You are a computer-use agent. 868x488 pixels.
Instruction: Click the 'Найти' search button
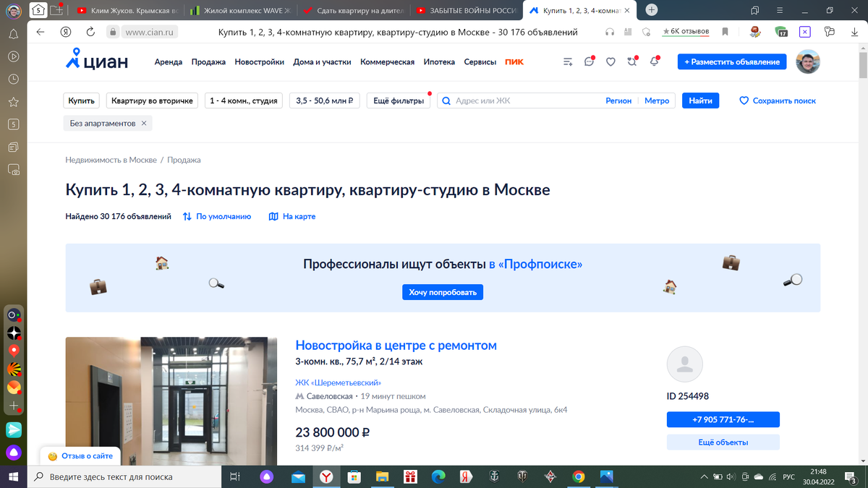(x=700, y=101)
